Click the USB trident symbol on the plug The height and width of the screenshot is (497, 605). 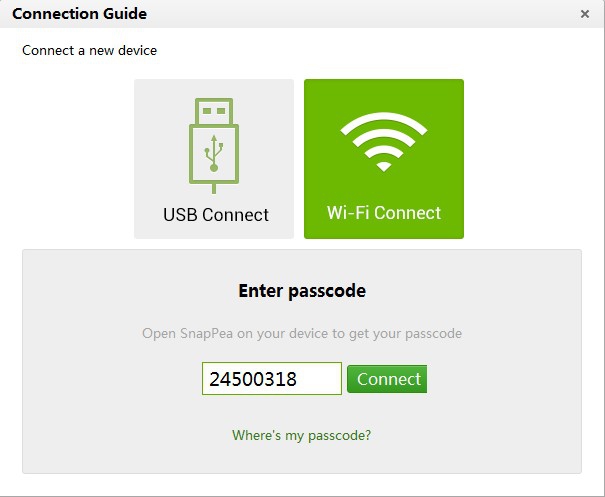(x=213, y=149)
